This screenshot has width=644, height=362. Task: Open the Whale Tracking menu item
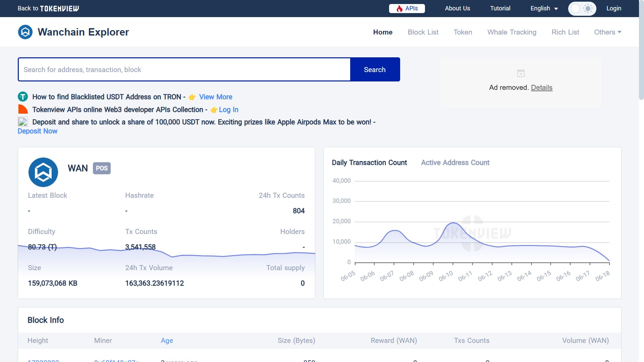pos(512,32)
